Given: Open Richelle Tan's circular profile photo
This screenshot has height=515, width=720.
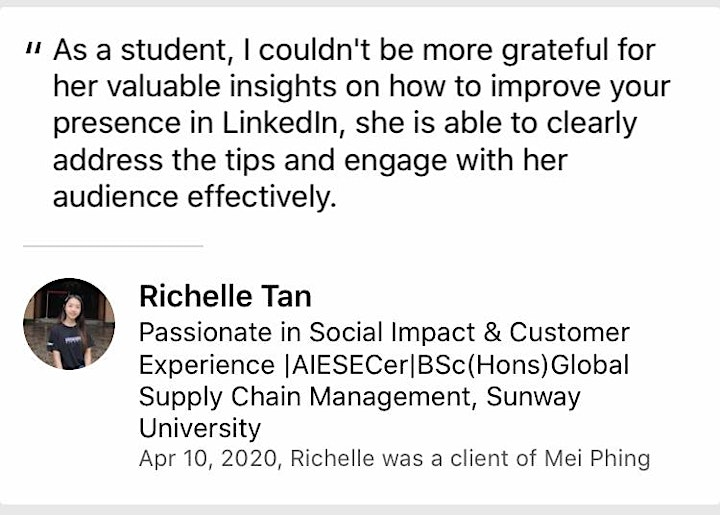Looking at the screenshot, I should (x=69, y=324).
